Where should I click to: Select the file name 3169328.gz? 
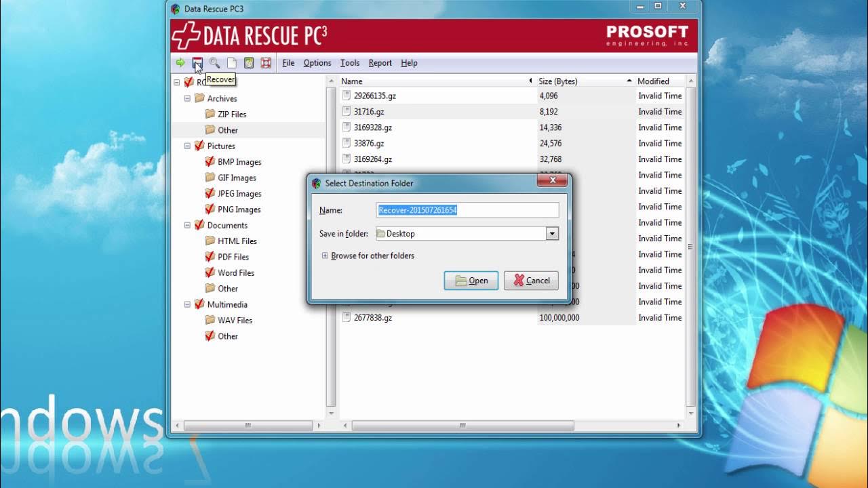click(373, 127)
